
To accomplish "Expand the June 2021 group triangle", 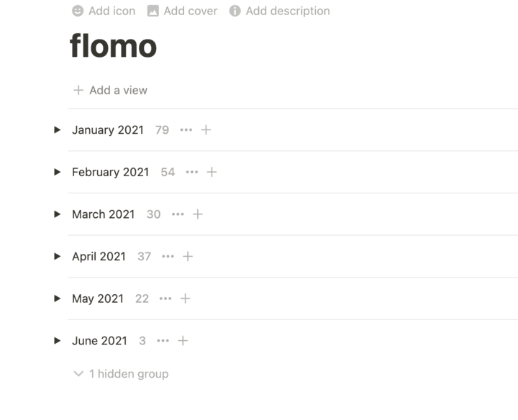I will pyautogui.click(x=58, y=341).
